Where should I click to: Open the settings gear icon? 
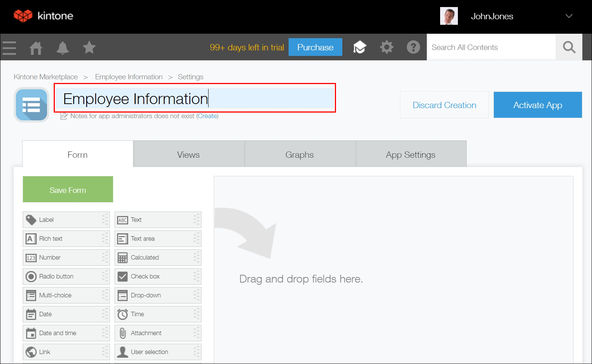386,47
